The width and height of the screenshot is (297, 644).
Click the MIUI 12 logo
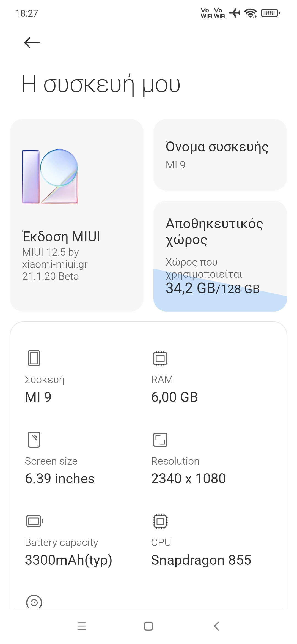point(50,176)
